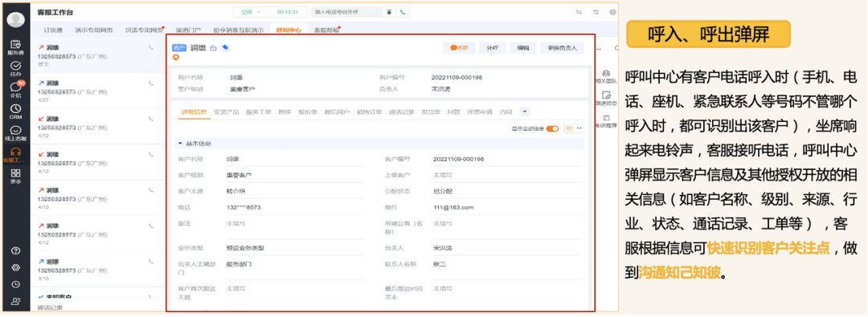Open the 更多 grid icon
The image size is (868, 317).
pos(16,176)
